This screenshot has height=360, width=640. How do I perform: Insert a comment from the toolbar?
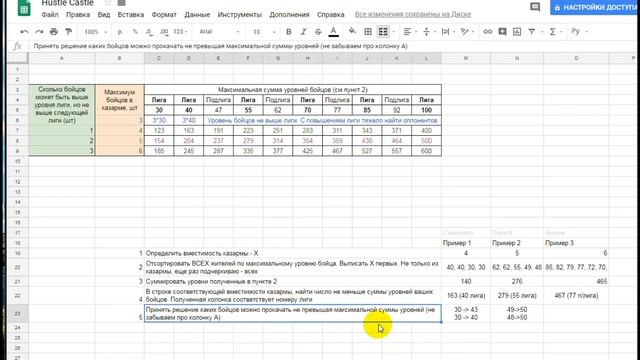tap(502, 32)
